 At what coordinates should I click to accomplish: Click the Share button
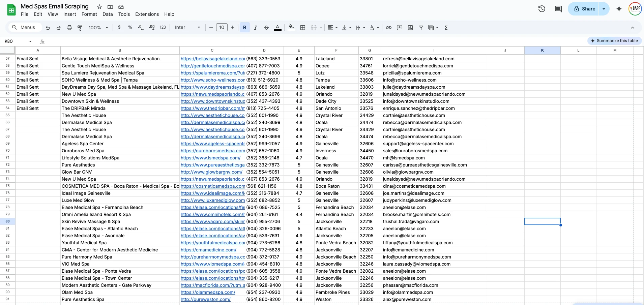point(584,9)
